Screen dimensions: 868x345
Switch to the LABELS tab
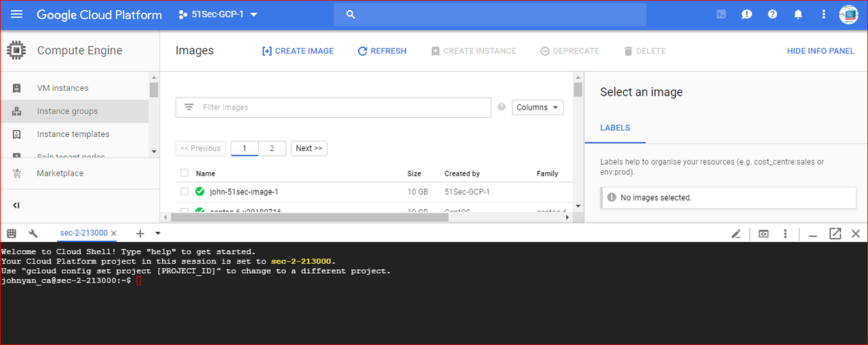[615, 127]
